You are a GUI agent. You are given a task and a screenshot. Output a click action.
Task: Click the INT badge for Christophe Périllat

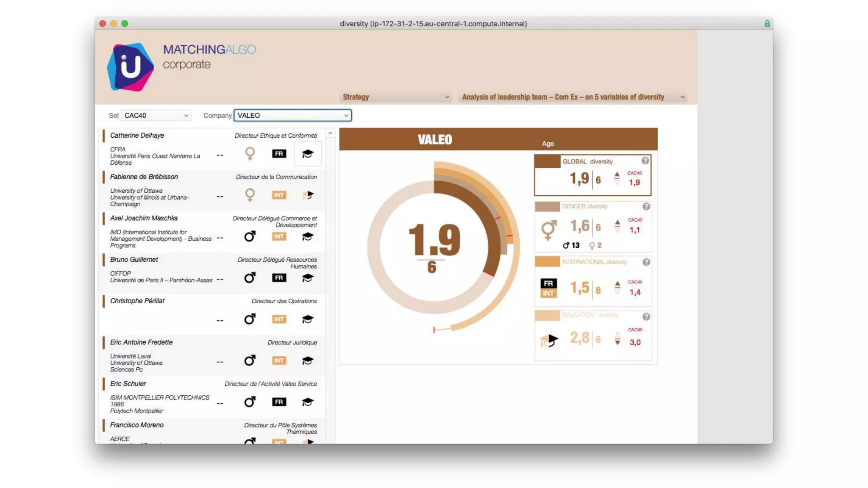pyautogui.click(x=279, y=319)
